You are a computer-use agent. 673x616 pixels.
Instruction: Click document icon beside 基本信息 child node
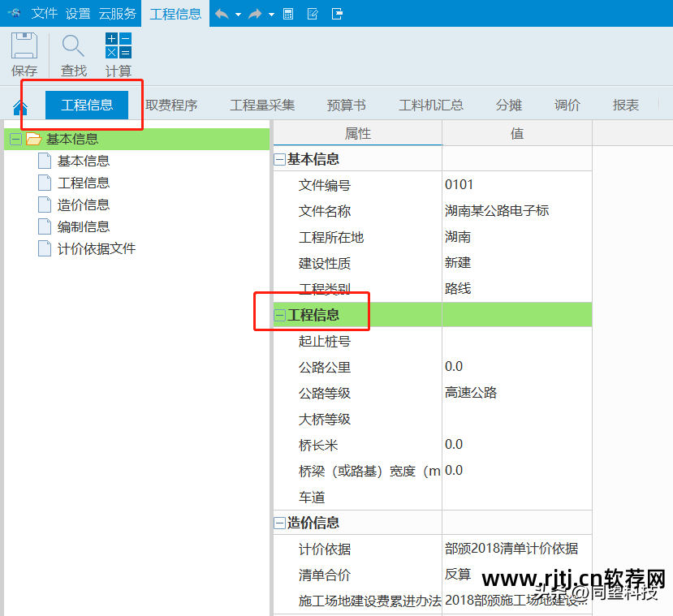45,161
